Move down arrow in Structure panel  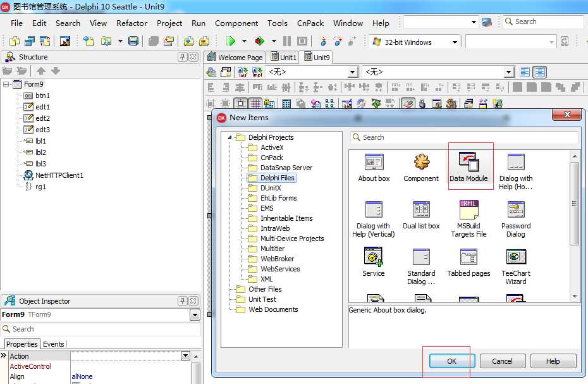click(x=56, y=71)
